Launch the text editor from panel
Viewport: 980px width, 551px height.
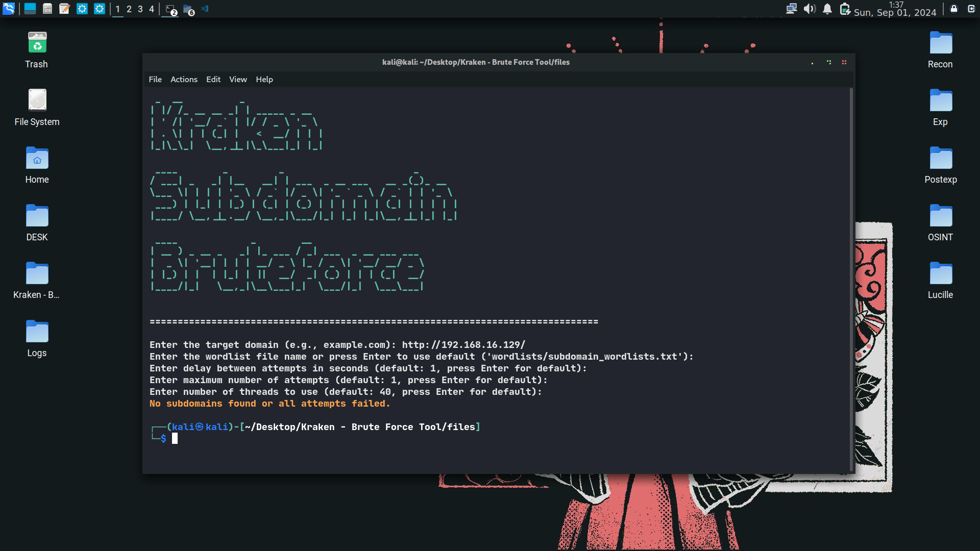pyautogui.click(x=64, y=9)
